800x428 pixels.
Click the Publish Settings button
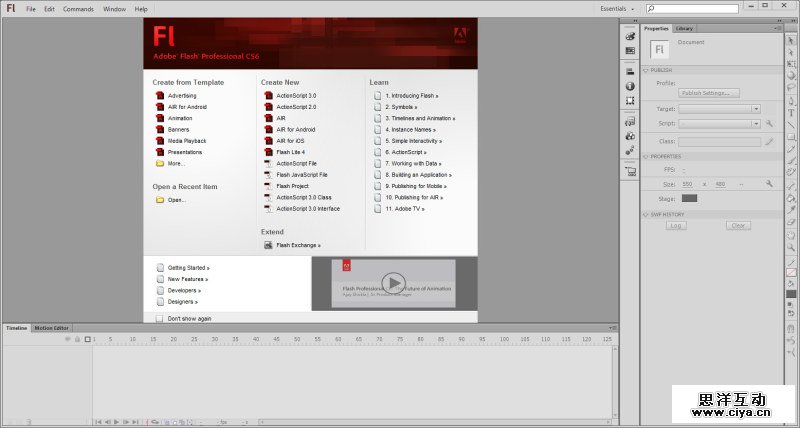coord(709,93)
